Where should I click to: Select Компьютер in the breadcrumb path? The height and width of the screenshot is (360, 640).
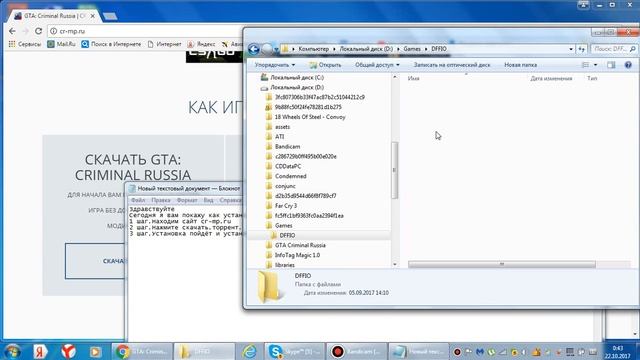313,49
